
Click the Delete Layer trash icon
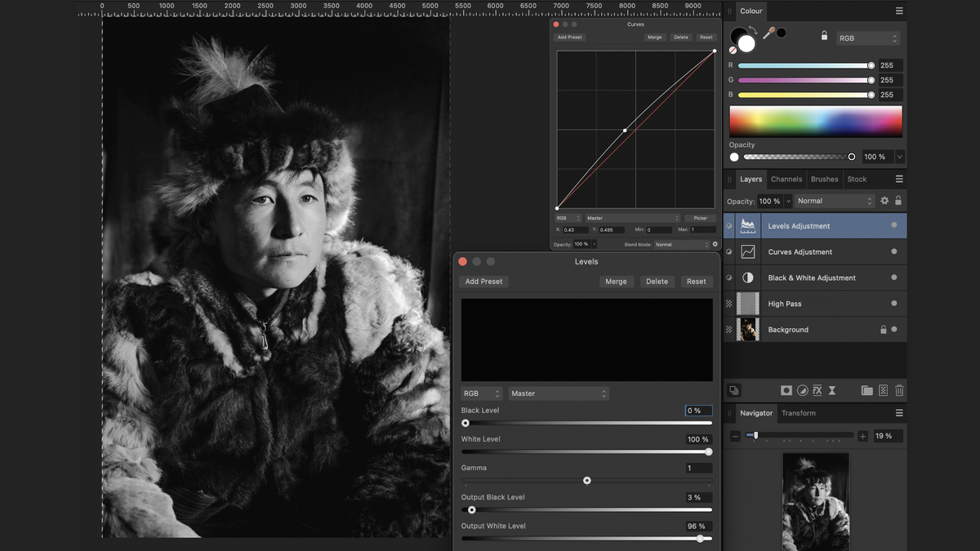click(899, 390)
